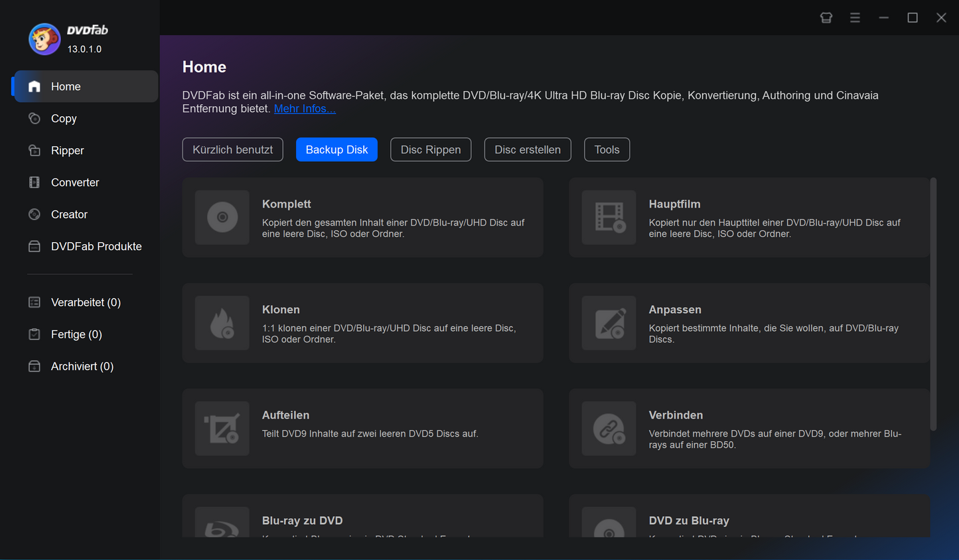Select the Verbinden link icon
Image resolution: width=959 pixels, height=560 pixels.
tap(609, 429)
